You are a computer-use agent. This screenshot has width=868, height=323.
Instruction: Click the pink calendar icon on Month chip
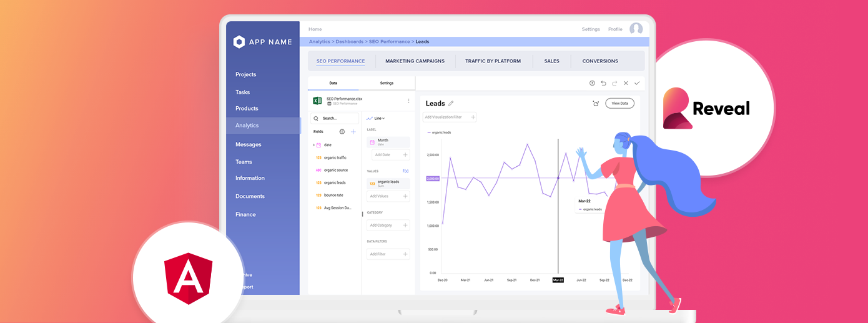372,142
